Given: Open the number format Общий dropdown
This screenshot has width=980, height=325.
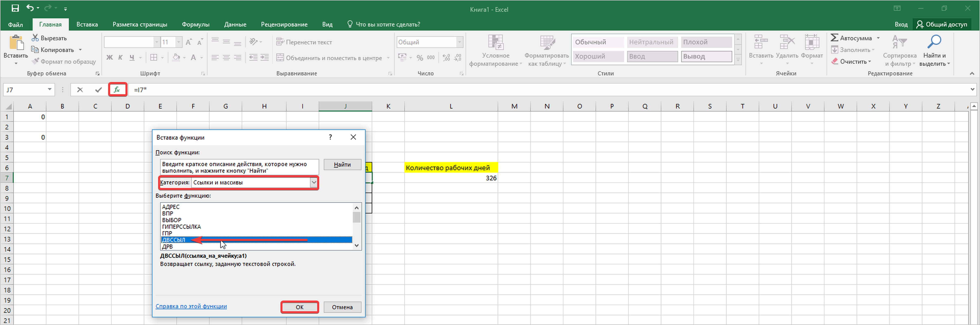Looking at the screenshot, I should tap(459, 42).
